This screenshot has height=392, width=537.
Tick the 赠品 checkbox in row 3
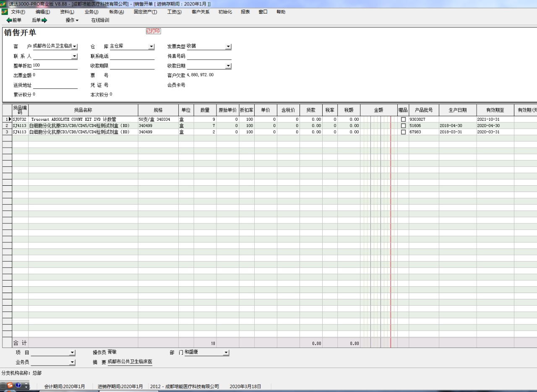coord(403,132)
